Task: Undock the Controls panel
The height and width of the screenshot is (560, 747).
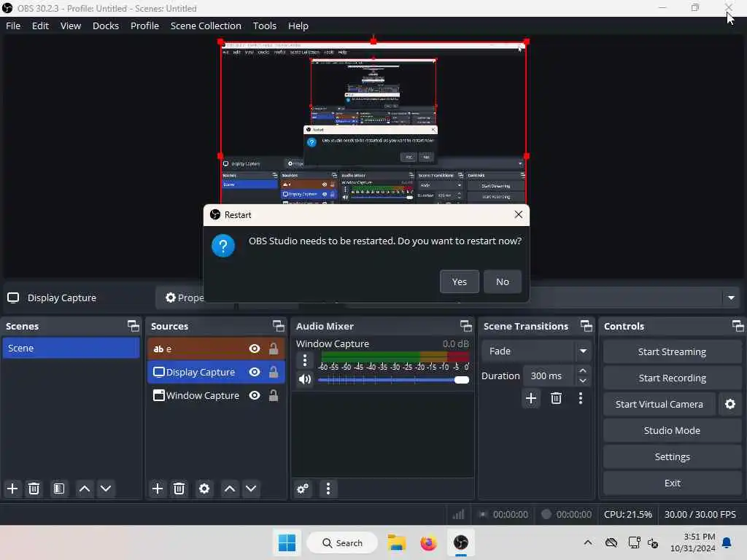Action: [x=738, y=326]
